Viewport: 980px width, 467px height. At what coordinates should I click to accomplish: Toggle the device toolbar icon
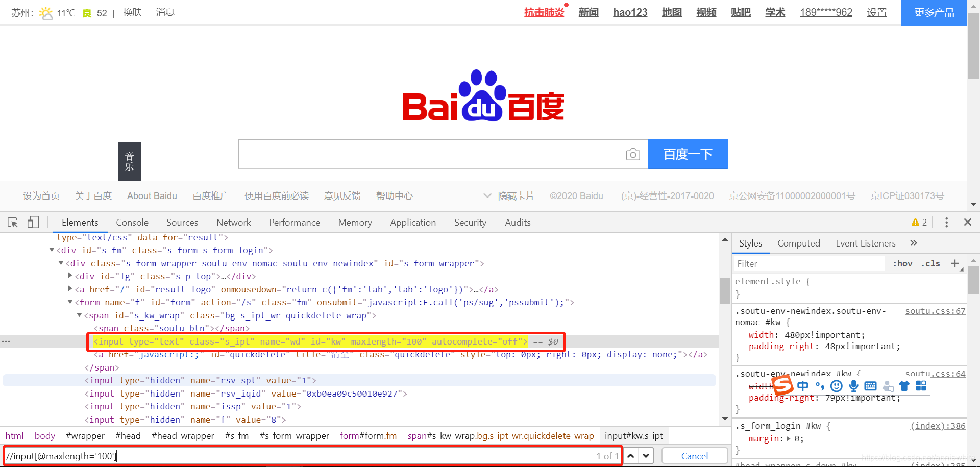(x=33, y=222)
